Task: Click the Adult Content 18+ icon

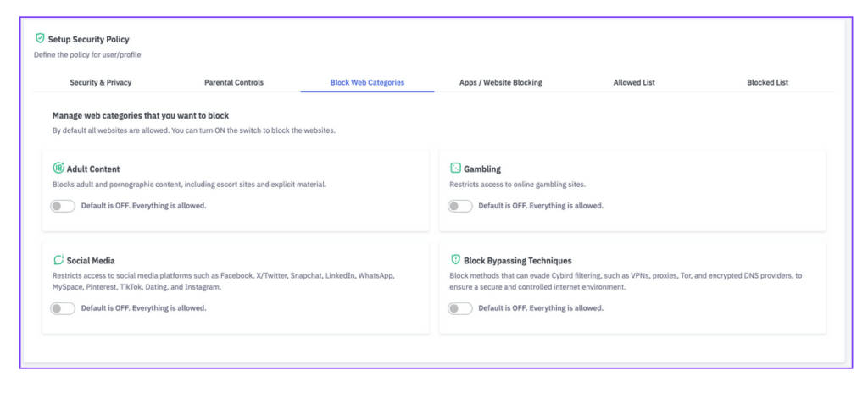Action: (x=58, y=169)
